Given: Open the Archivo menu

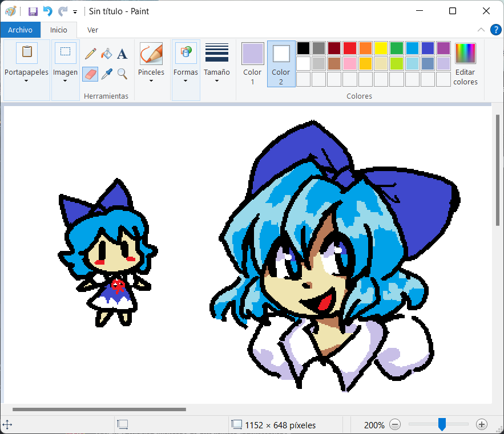Looking at the screenshot, I should [20, 30].
